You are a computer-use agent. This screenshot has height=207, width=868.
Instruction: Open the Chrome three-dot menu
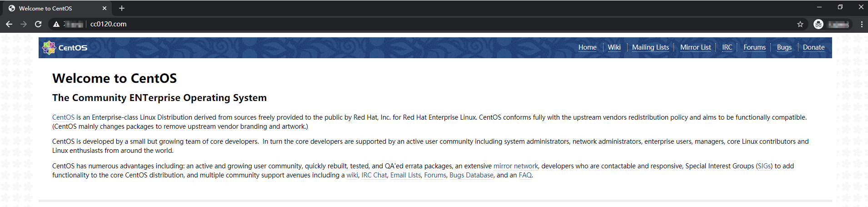[862, 24]
